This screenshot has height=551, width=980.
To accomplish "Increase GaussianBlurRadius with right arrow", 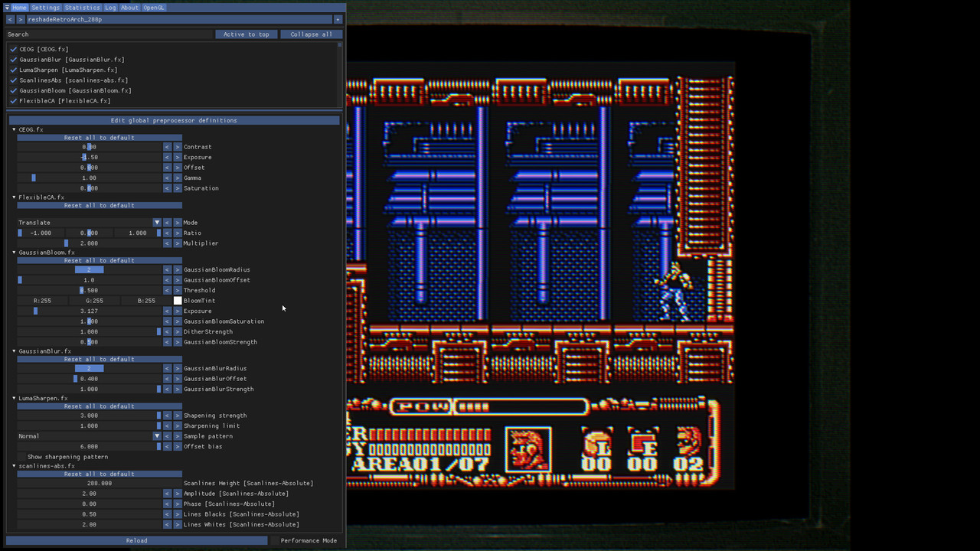I will [x=178, y=369].
